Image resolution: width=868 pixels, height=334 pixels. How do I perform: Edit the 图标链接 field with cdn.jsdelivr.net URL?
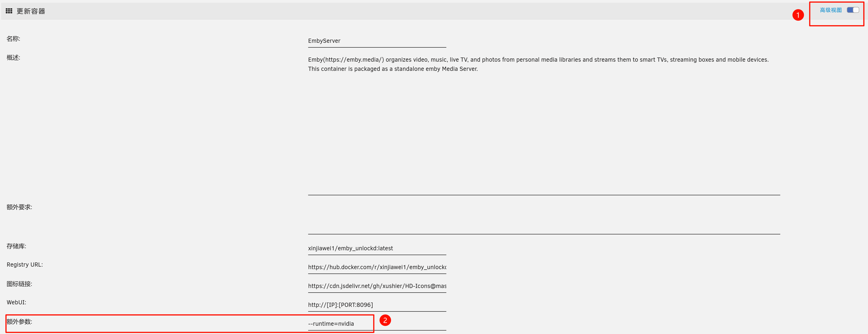377,286
